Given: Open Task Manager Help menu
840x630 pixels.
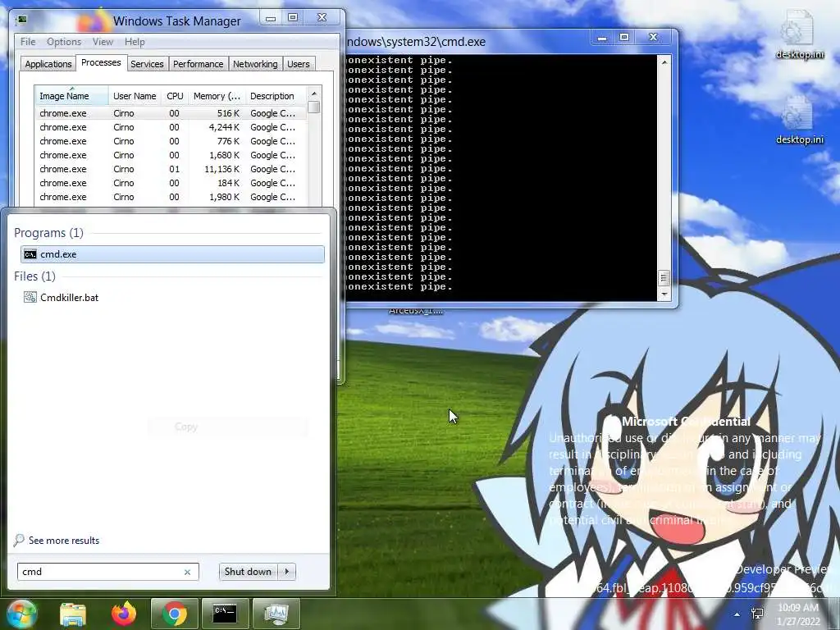Looking at the screenshot, I should tap(135, 41).
